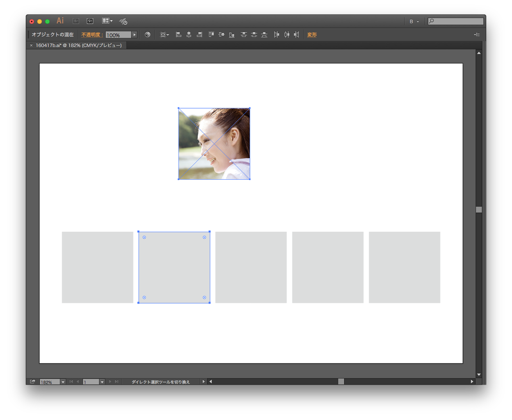Click the document info globe icon
The height and width of the screenshot is (420, 512).
(x=147, y=34)
